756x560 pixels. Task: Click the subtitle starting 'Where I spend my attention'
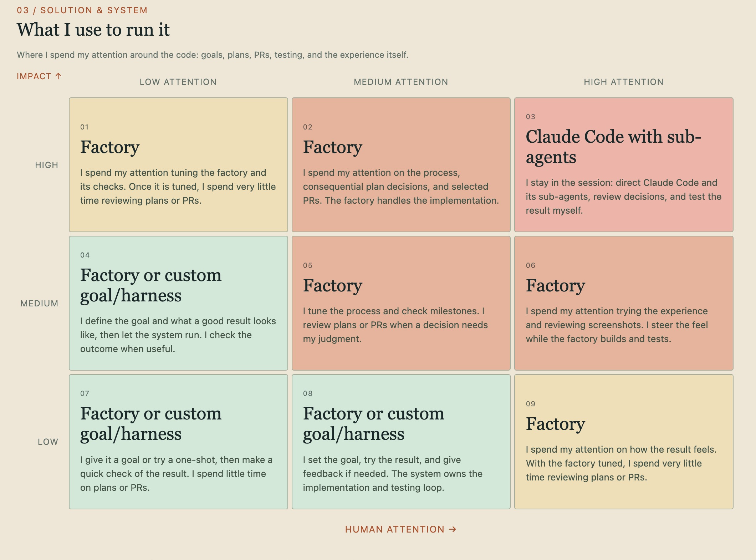pos(213,55)
